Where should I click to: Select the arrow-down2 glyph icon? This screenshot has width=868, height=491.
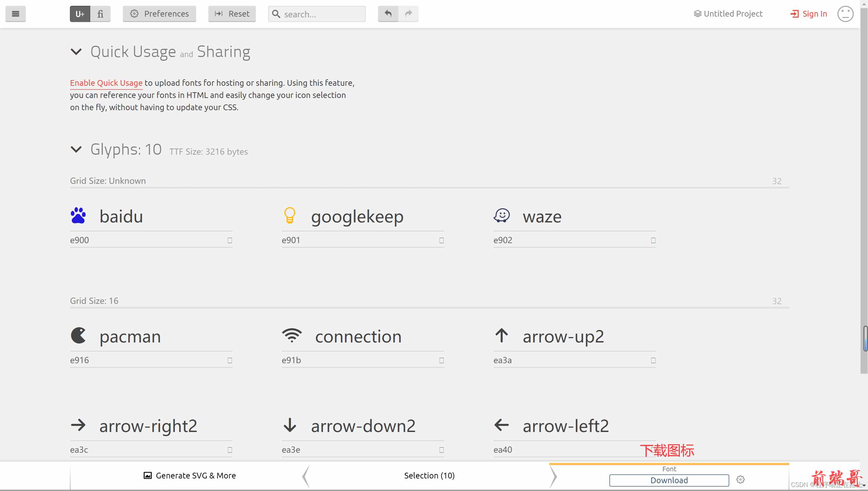point(290,425)
